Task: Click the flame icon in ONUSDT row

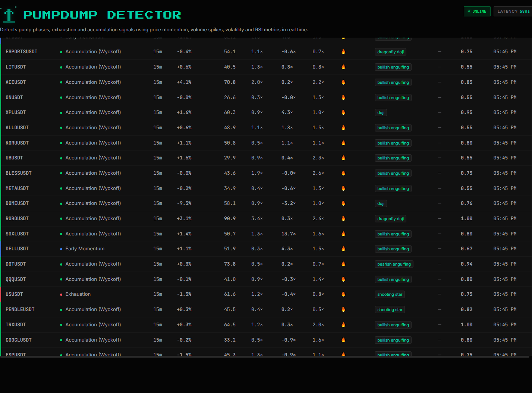Action: 343,98
